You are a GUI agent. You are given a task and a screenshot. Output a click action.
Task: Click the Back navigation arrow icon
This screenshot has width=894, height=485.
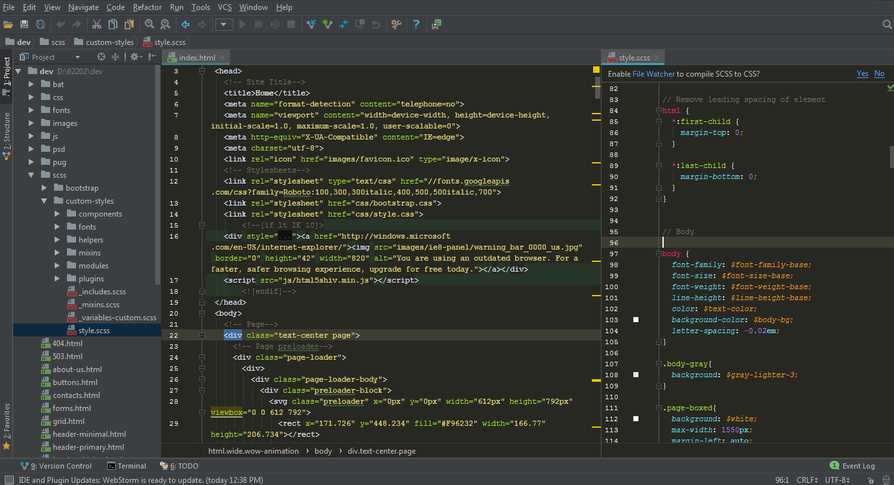pos(187,24)
